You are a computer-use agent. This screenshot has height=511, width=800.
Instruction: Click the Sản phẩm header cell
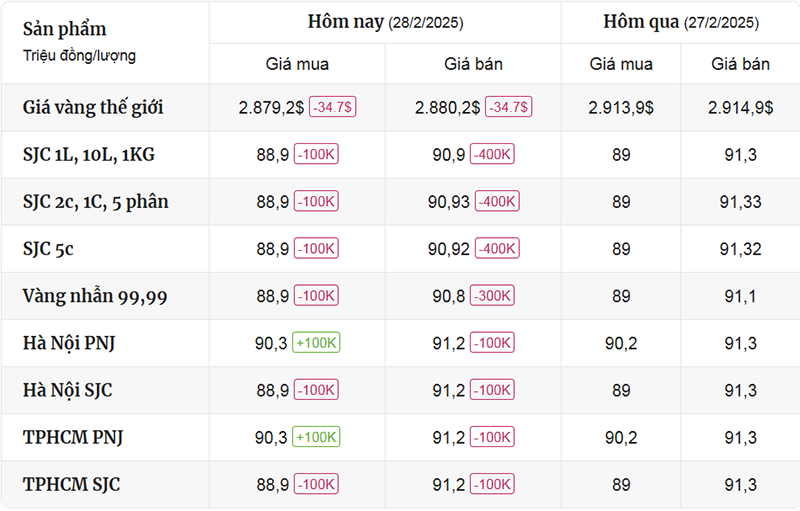pos(105,42)
